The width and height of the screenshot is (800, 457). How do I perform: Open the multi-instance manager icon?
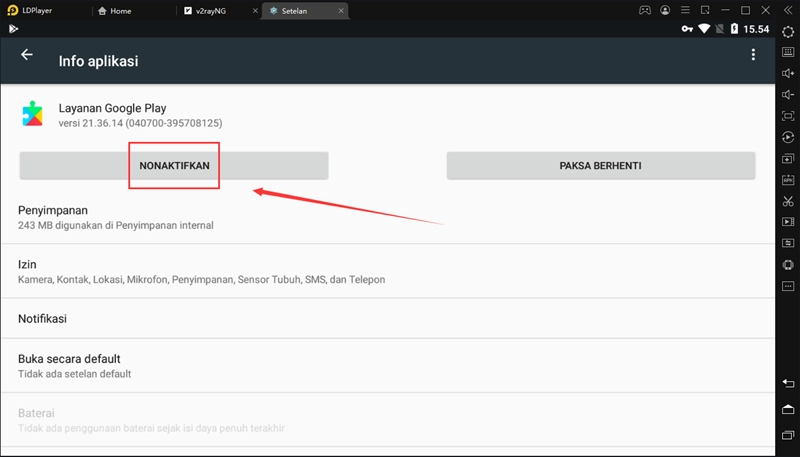[788, 159]
